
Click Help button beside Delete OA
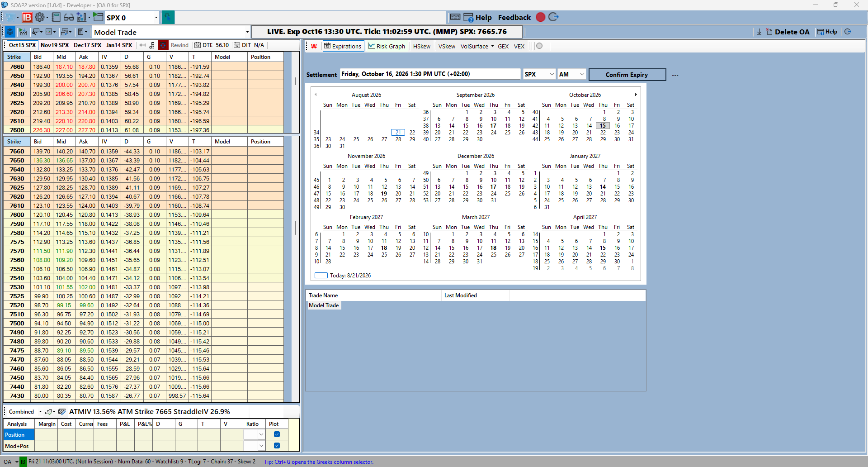(x=827, y=32)
